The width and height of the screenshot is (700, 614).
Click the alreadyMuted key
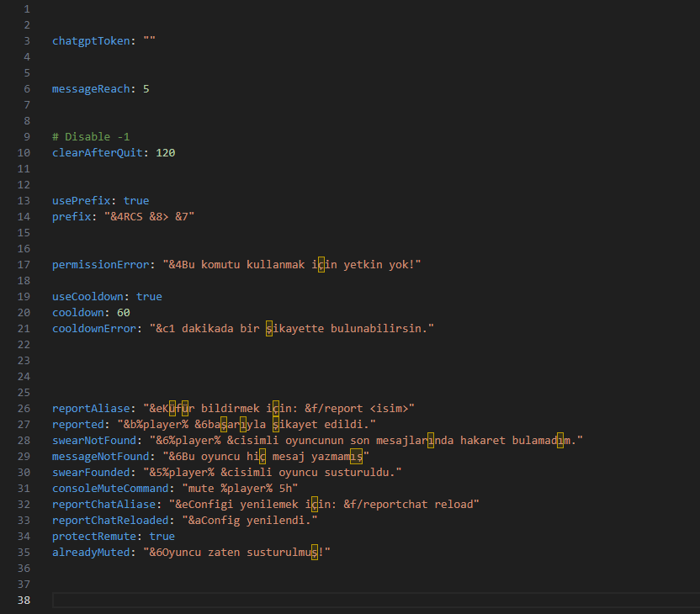(91, 553)
